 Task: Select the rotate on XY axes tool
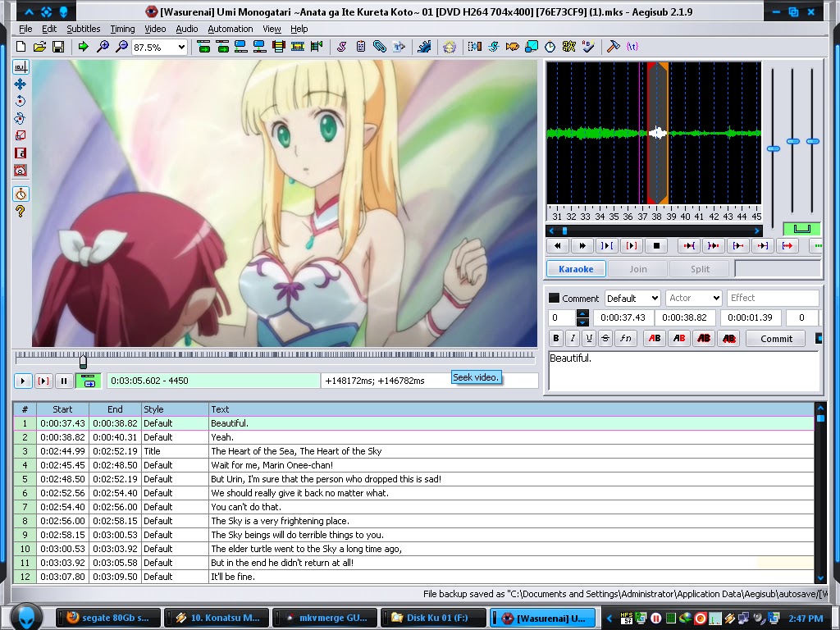pos(21,118)
